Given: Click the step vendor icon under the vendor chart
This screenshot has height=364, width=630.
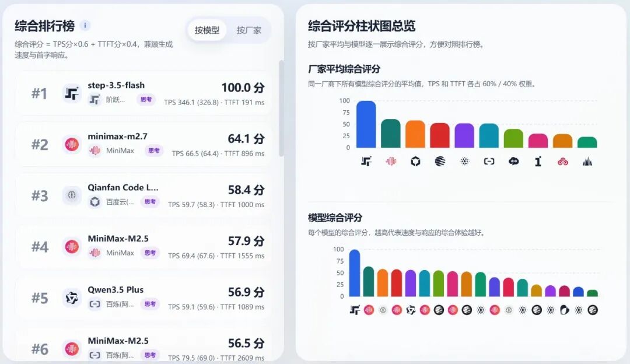Looking at the screenshot, I should point(366,162).
